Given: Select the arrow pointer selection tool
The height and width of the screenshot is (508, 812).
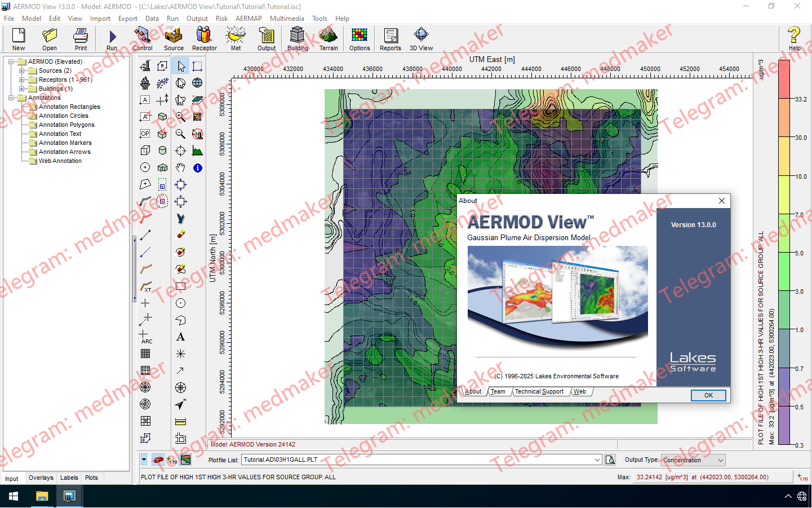Looking at the screenshot, I should click(x=180, y=66).
